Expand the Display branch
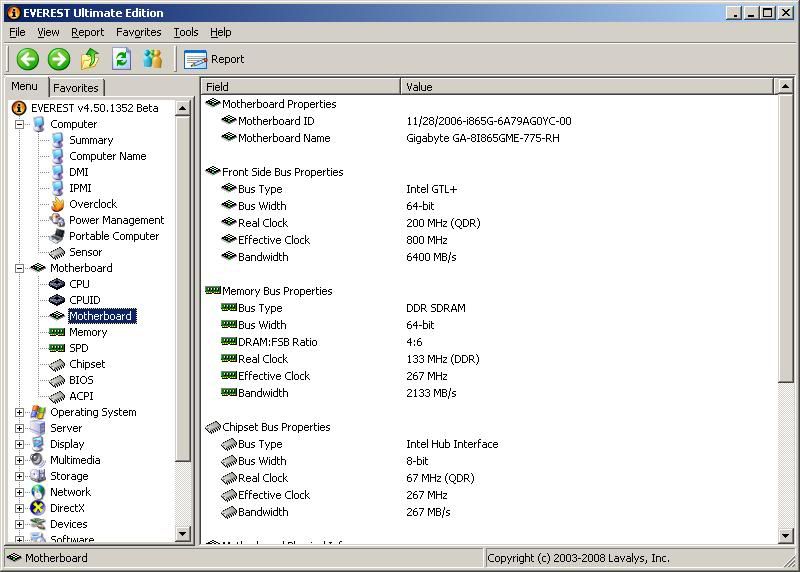 [x=19, y=444]
